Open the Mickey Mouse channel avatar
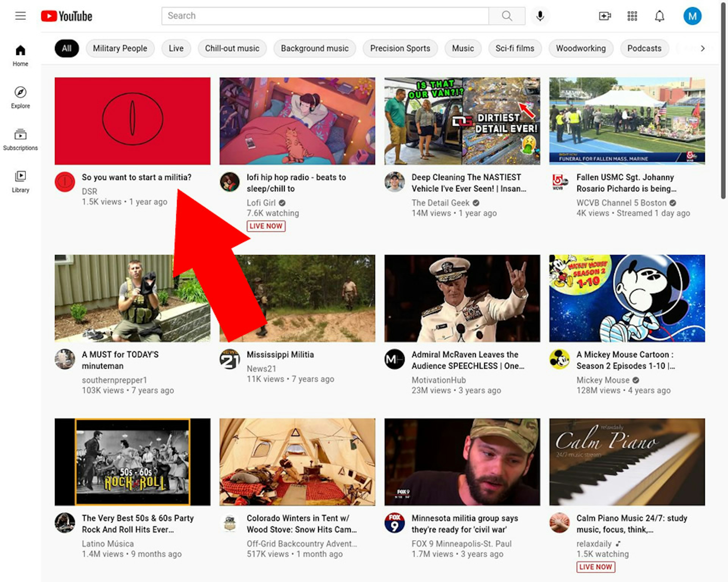The height and width of the screenshot is (582, 728). point(559,359)
